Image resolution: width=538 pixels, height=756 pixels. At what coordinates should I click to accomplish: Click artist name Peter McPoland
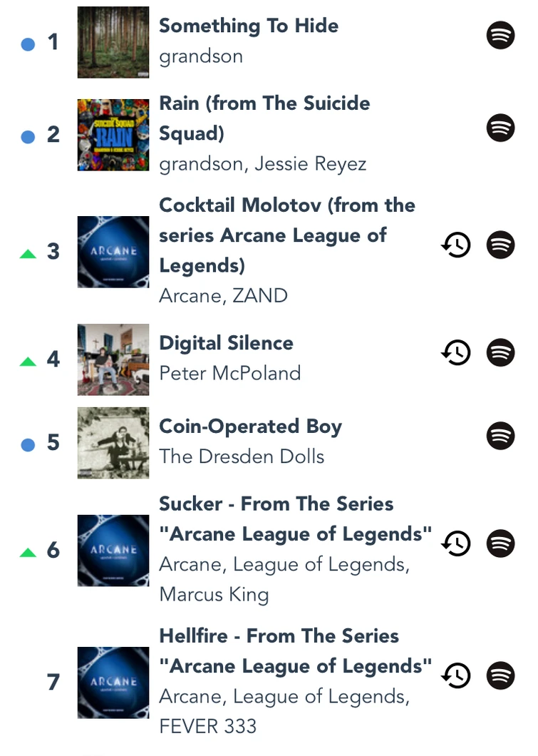(x=229, y=373)
